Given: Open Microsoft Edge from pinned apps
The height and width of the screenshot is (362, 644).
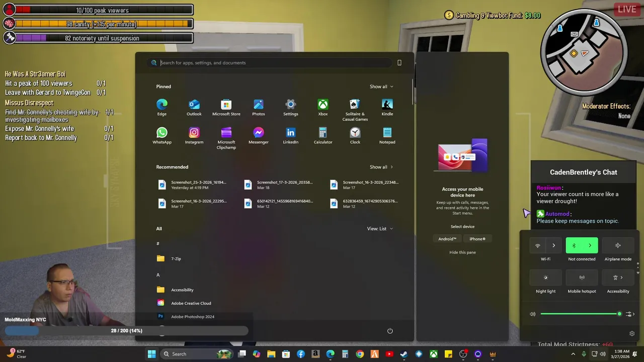Looking at the screenshot, I should pos(162,108).
